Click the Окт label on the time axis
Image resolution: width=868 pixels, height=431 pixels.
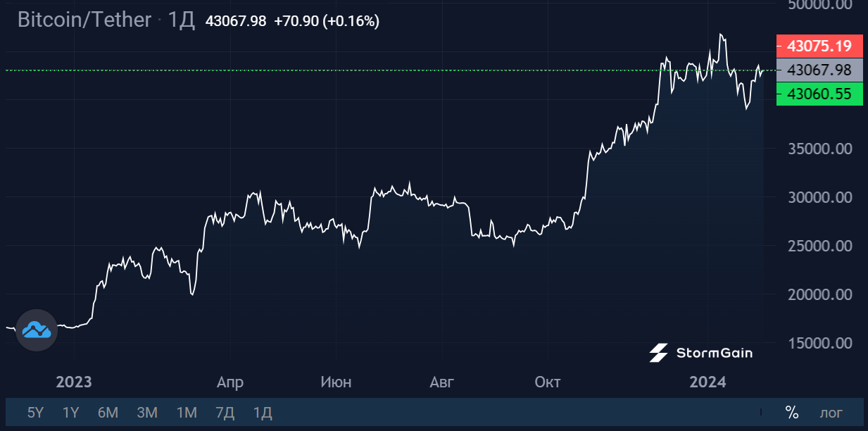[x=548, y=382]
